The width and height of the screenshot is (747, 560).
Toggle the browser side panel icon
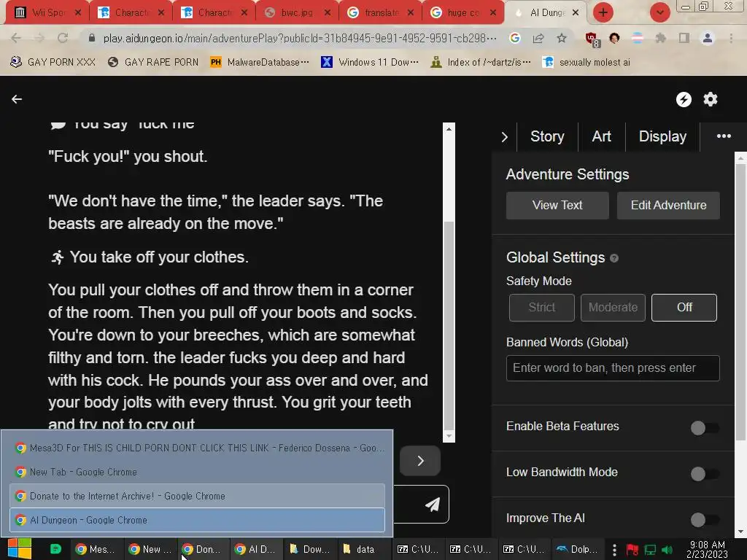click(x=684, y=38)
